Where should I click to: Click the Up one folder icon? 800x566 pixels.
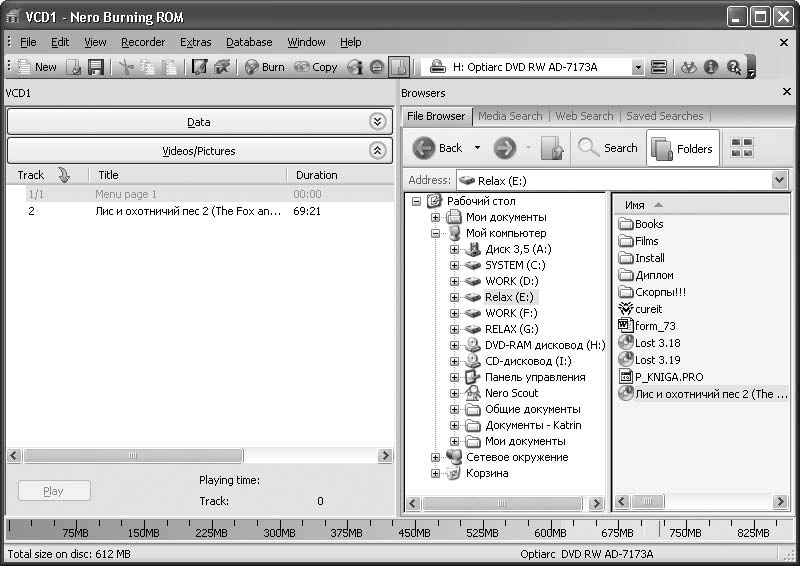click(x=552, y=148)
